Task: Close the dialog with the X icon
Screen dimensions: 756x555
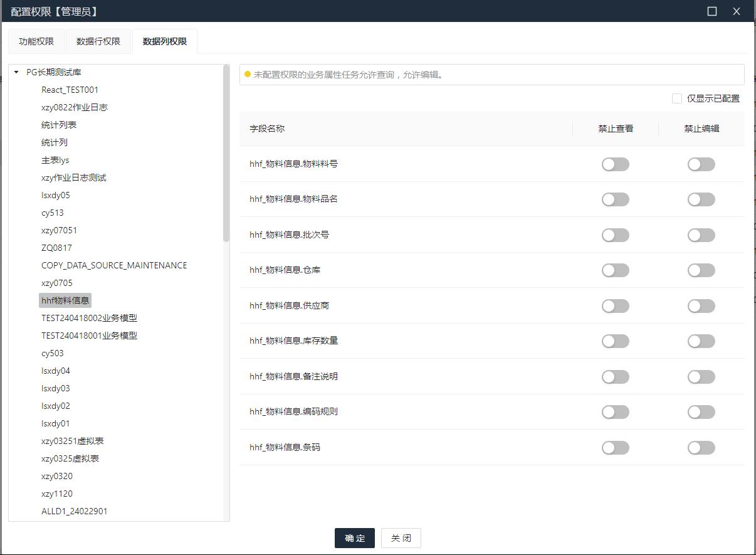Action: [x=737, y=11]
